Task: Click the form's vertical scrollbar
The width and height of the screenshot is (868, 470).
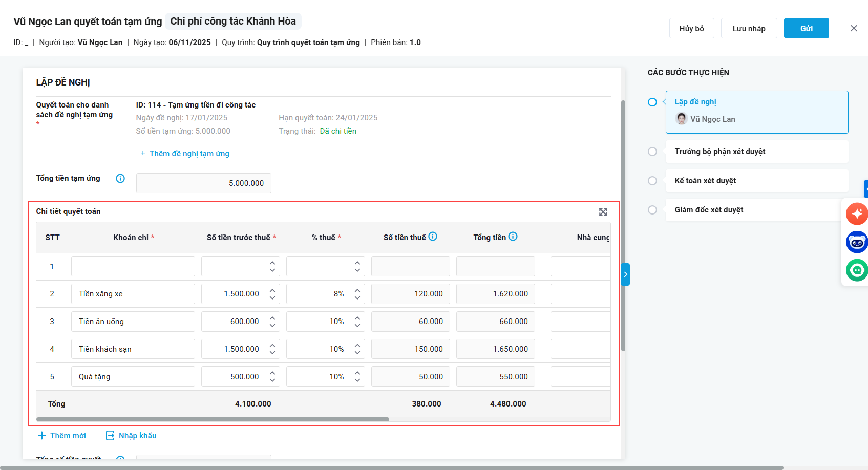Action: pos(623,225)
